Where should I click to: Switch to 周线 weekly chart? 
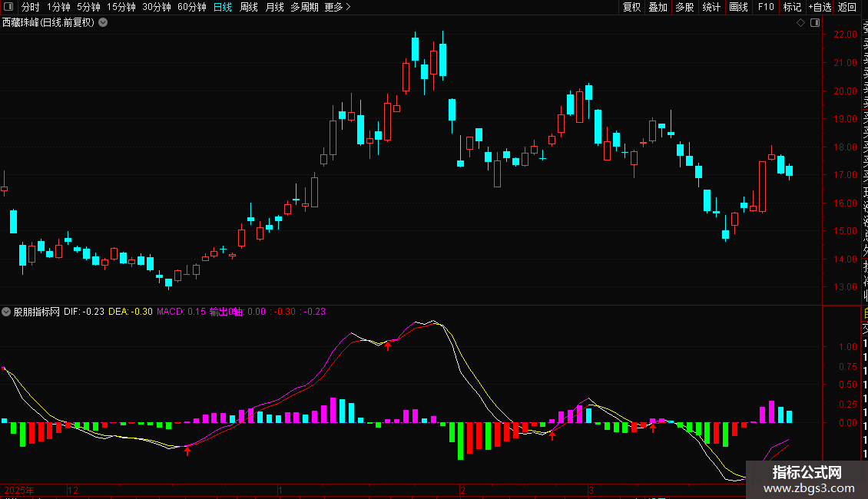pos(249,7)
